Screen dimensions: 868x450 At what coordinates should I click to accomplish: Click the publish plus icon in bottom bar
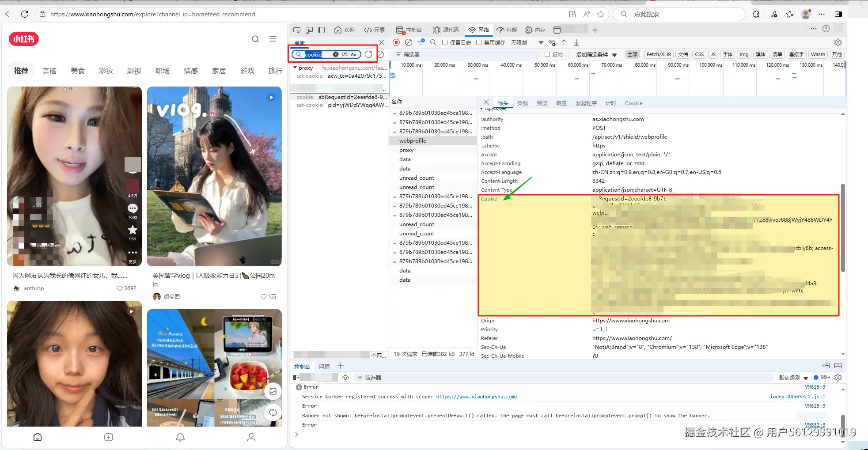(x=109, y=437)
